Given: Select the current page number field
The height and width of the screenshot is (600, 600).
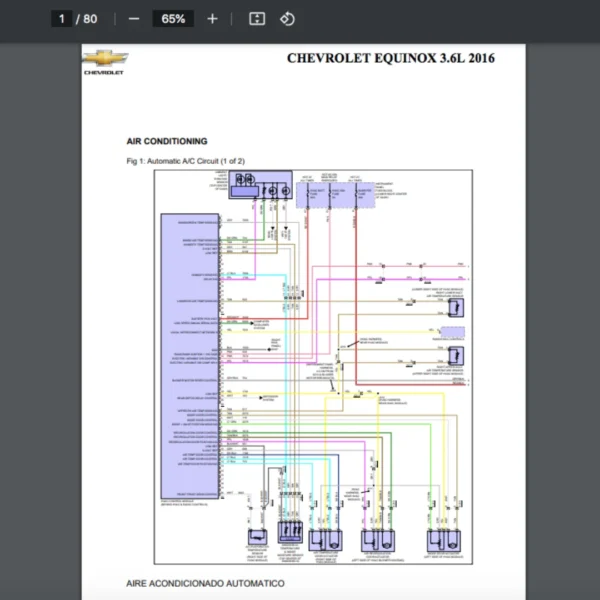Looking at the screenshot, I should coord(62,19).
